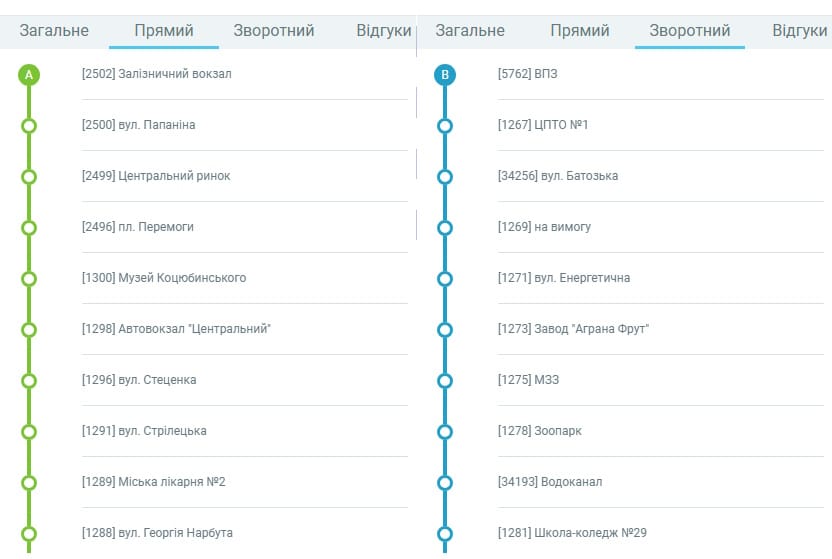
Task: Open stop [34256] вул. Батозька
Action: pos(558,176)
